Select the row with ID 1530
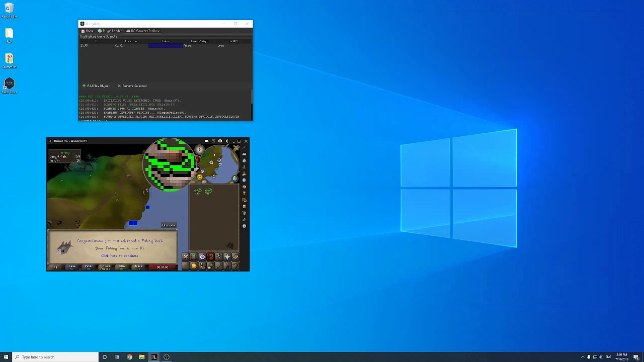Viewport: 644px width, 362px height. tap(166, 45)
